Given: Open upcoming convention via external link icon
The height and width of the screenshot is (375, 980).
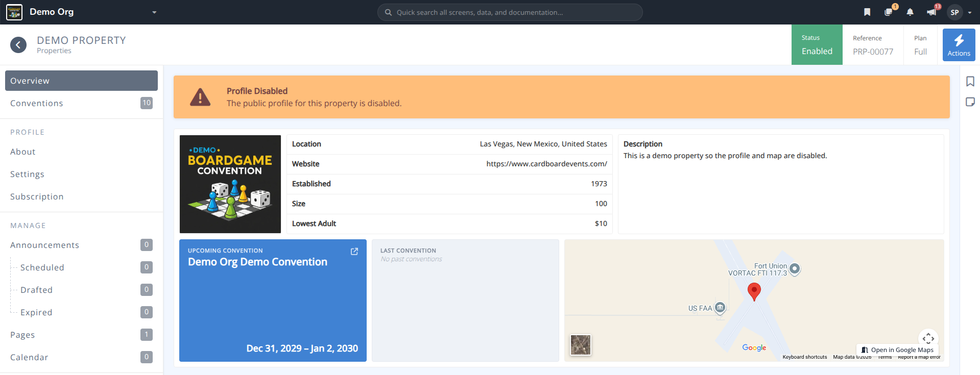Looking at the screenshot, I should click(x=354, y=252).
